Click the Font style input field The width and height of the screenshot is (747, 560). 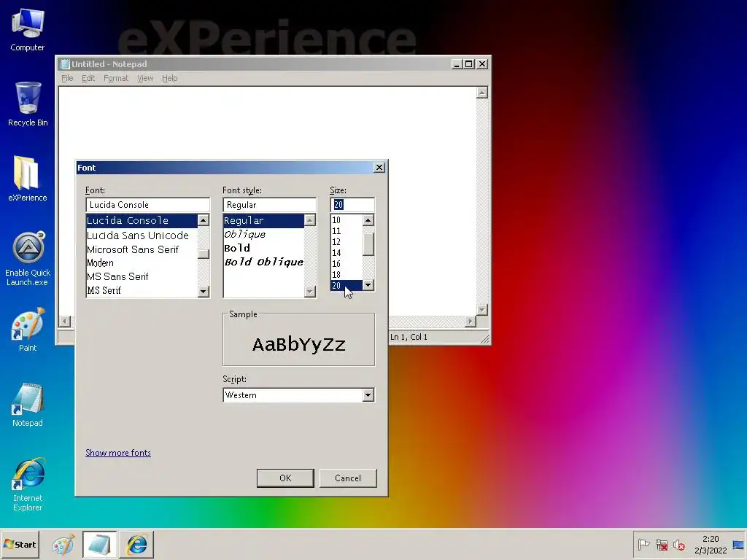point(269,205)
